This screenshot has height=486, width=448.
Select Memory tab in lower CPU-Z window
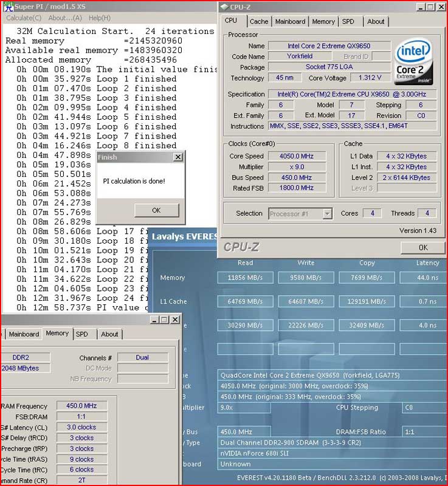pyautogui.click(x=57, y=333)
